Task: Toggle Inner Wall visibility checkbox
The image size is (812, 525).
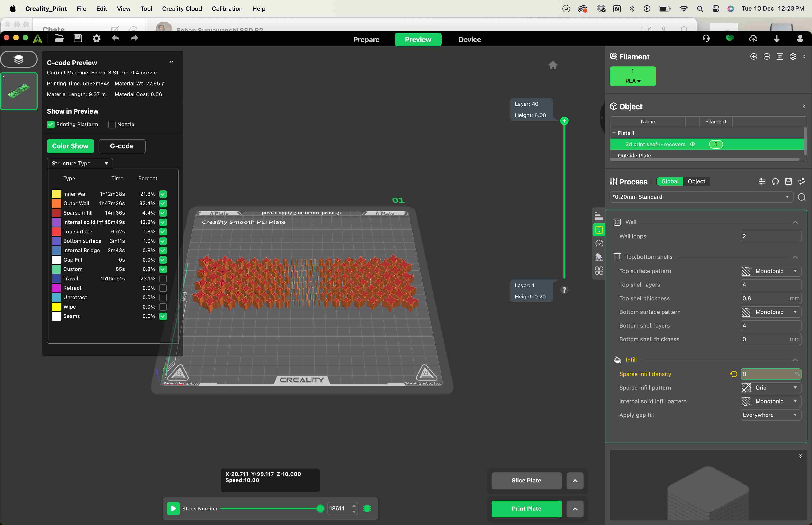Action: click(x=163, y=194)
